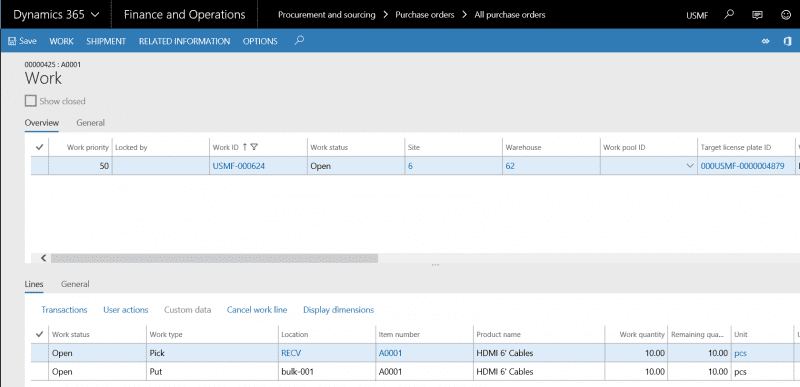Select the Lines tab
Viewport: 800px width, 387px height.
click(34, 284)
